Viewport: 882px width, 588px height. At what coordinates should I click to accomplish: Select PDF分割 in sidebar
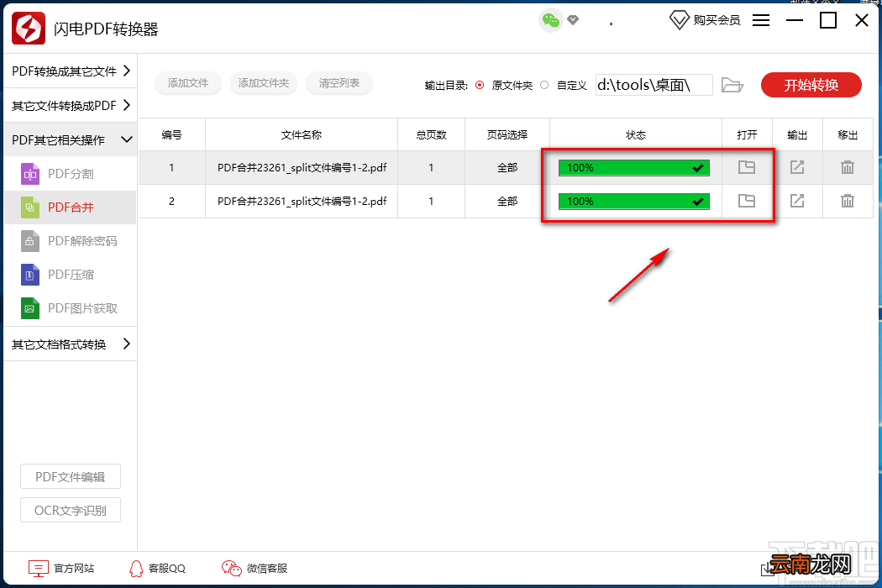(71, 174)
